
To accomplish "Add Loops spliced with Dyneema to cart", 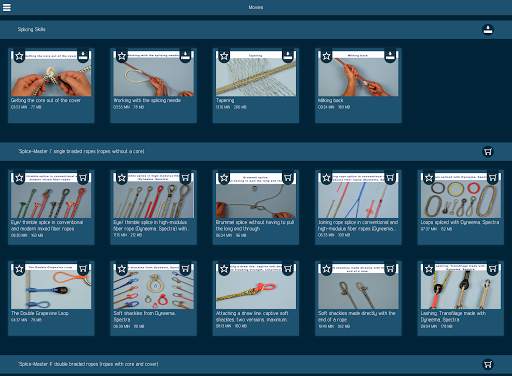I will point(493,178).
